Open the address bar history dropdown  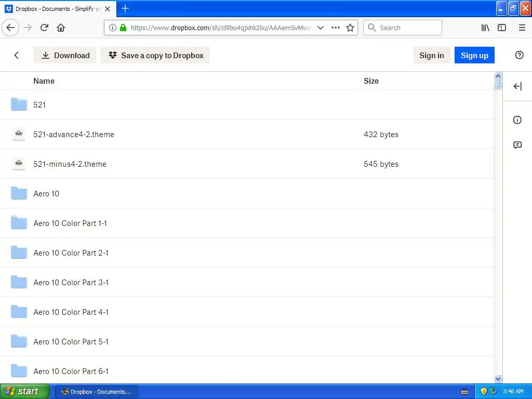(320, 28)
